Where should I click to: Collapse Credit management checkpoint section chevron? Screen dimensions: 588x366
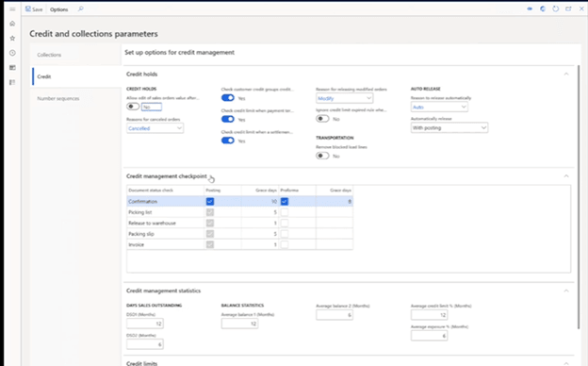566,176
